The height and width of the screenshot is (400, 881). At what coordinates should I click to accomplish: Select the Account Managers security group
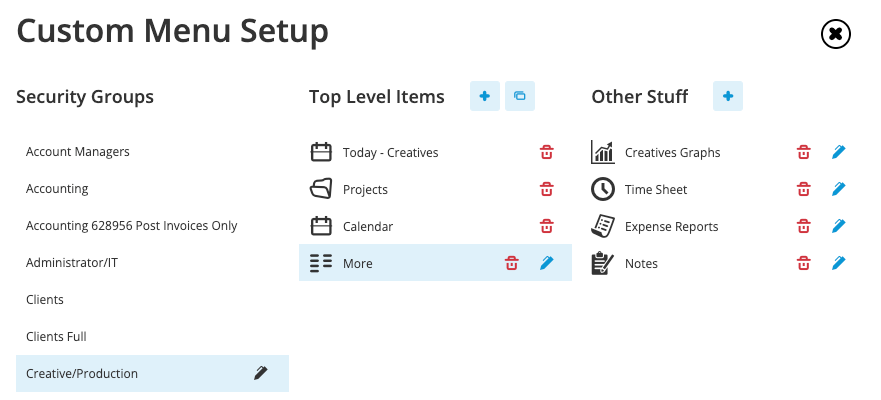point(152,152)
